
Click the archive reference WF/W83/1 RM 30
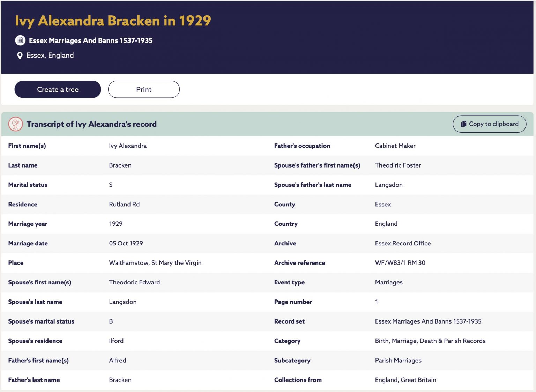[x=400, y=263]
